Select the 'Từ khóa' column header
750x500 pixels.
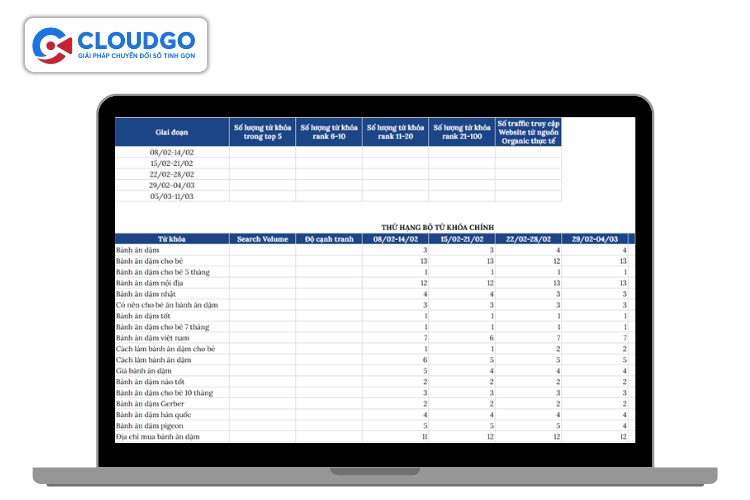[171, 239]
